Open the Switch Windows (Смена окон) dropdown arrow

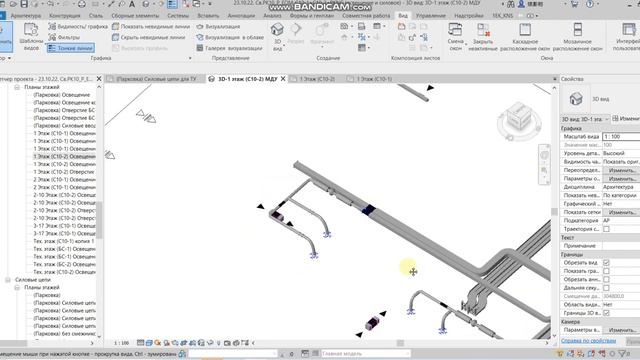click(x=465, y=44)
